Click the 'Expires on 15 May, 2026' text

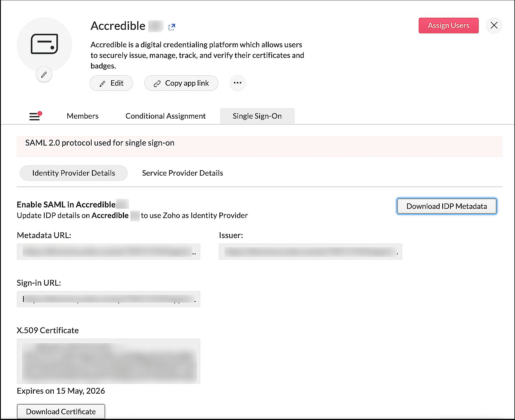click(61, 391)
